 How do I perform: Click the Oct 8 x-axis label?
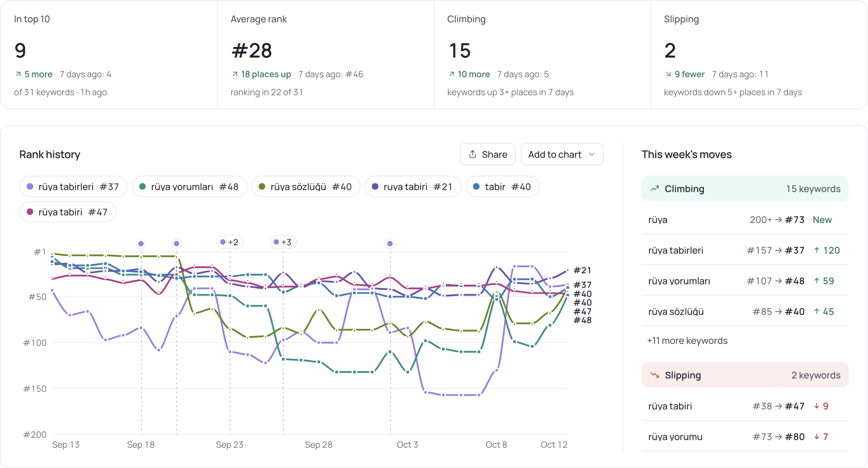click(x=496, y=444)
